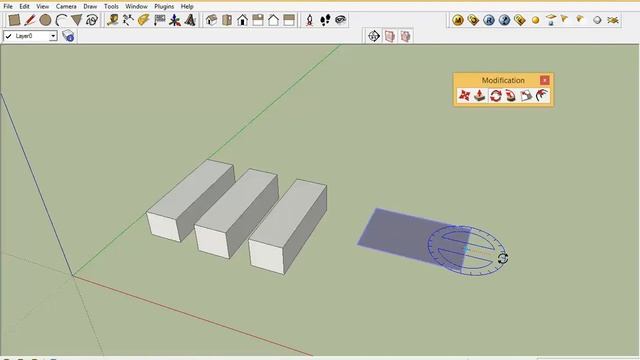Select the Look Around eye tool
This screenshot has width=640, height=360.
pyautogui.click(x=340, y=20)
